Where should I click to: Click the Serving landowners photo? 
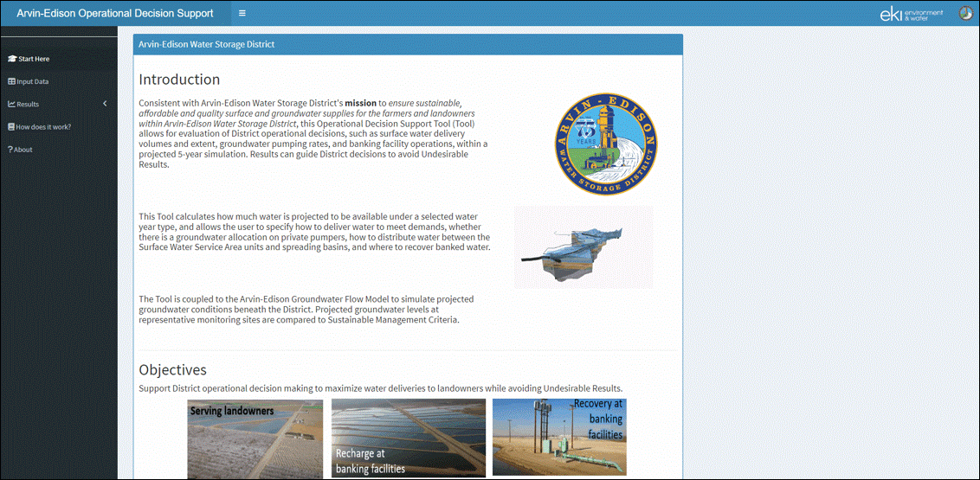[x=255, y=438]
